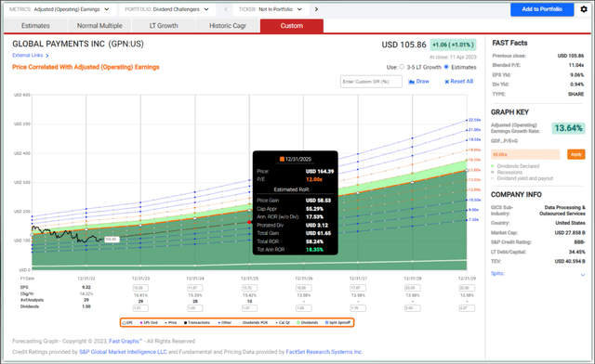Click the 18.00x multiple line label
This screenshot has width=595, height=364.
(474, 149)
